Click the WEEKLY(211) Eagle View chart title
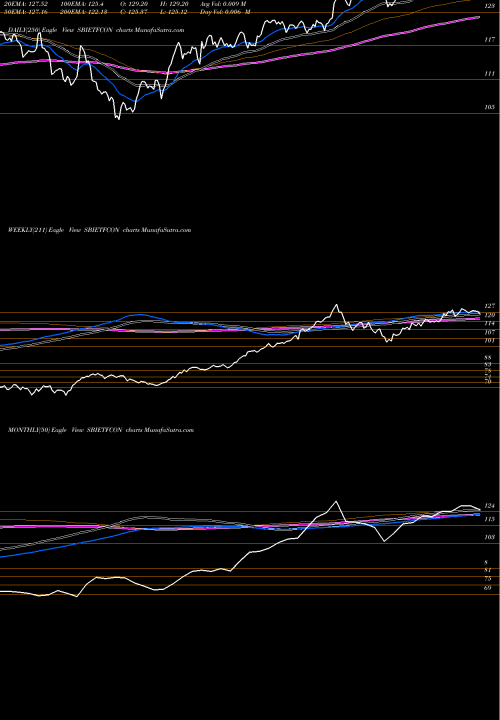 tap(99, 230)
